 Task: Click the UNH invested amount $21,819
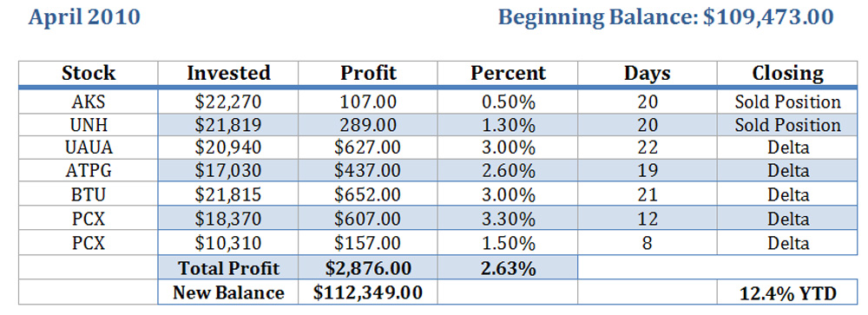(228, 126)
